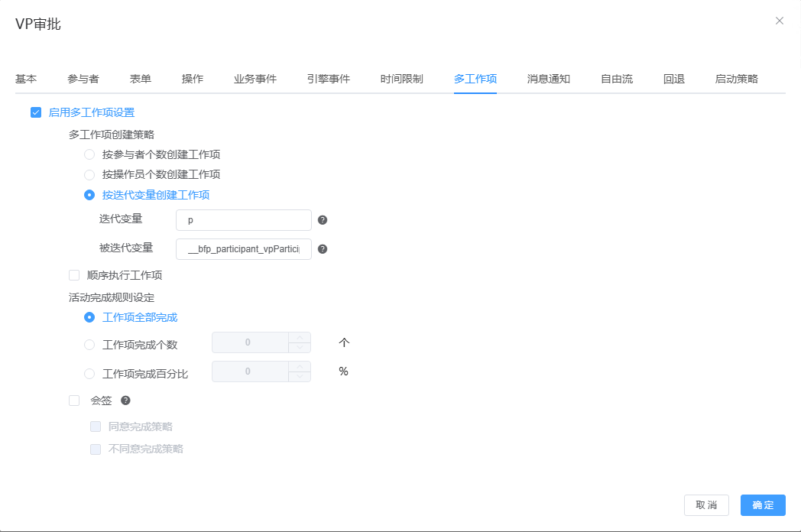Go to the 启动策略 tab
The width and height of the screenshot is (801, 532).
(x=736, y=79)
